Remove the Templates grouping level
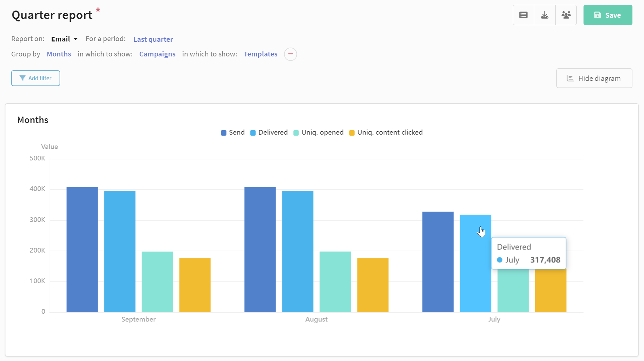644x361 pixels. coord(291,54)
